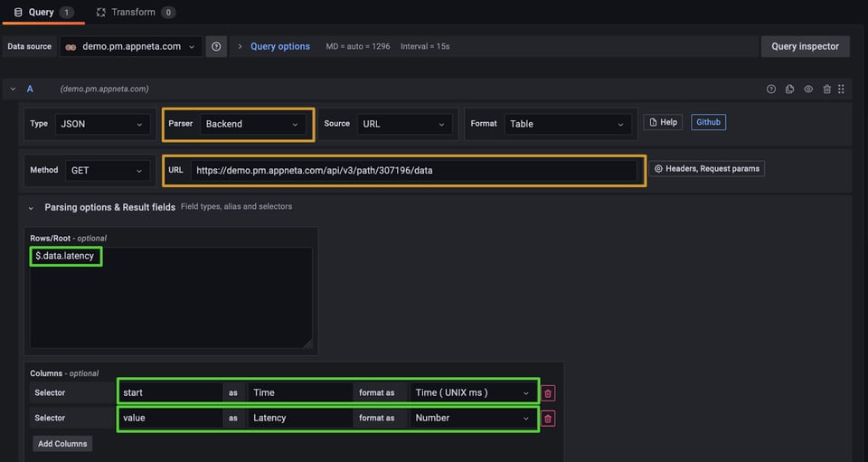Image resolution: width=868 pixels, height=462 pixels.
Task: Click Add Columns button
Action: click(x=61, y=444)
